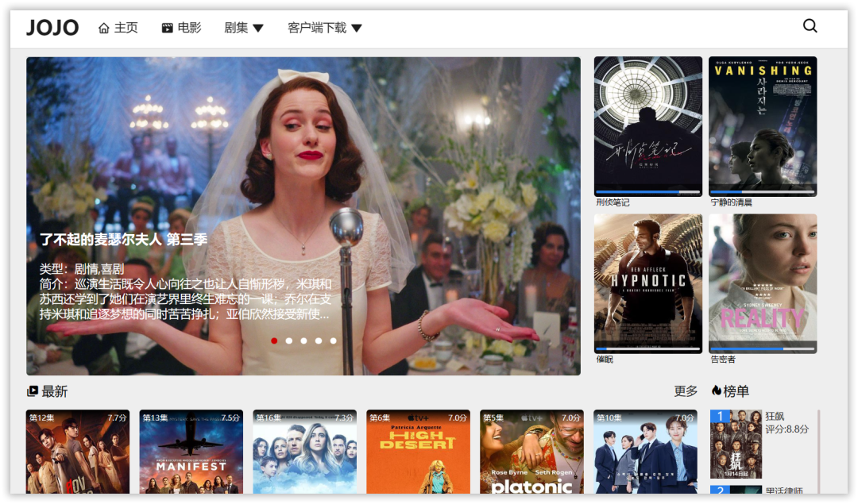Screen dimensions: 858x504
Task: Click the 宁静的清晨 title text
Action: tap(732, 202)
